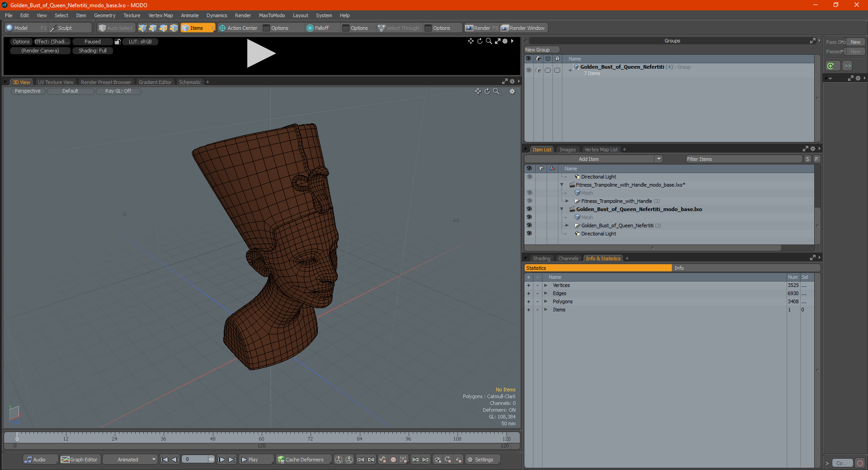The image size is (868, 470).
Task: Select Vertices selection mode cube icon
Action: pyautogui.click(x=142, y=28)
